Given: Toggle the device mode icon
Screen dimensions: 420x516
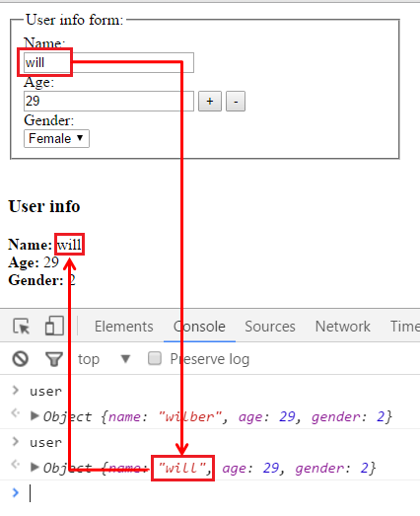Looking at the screenshot, I should pos(54,326).
